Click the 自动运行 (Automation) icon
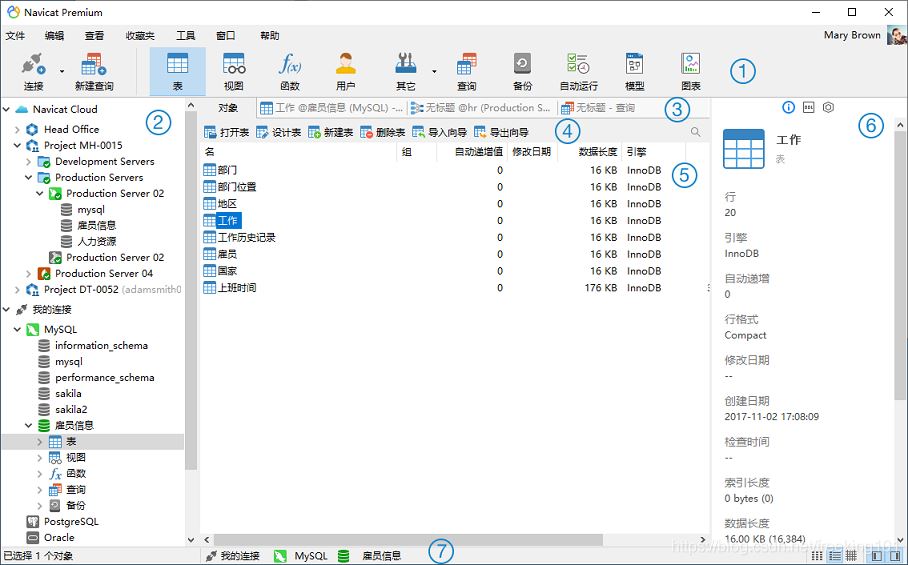 tap(578, 71)
